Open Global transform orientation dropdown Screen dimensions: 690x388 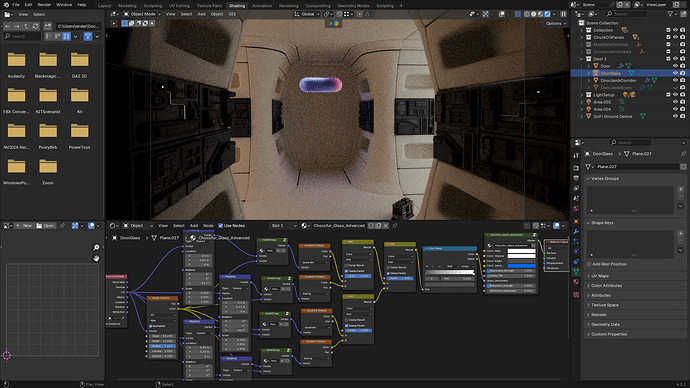[307, 14]
